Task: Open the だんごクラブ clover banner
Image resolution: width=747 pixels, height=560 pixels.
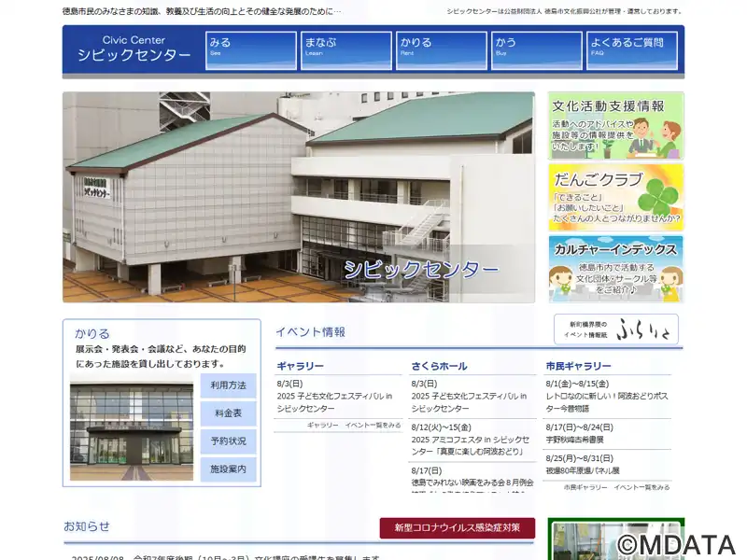Action: point(616,197)
